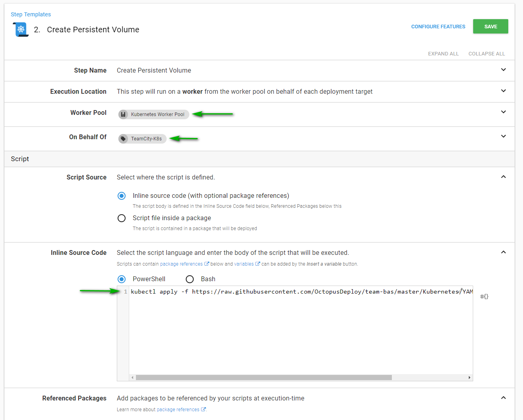Click EXPAND ALL
The height and width of the screenshot is (420, 523).
tap(443, 53)
